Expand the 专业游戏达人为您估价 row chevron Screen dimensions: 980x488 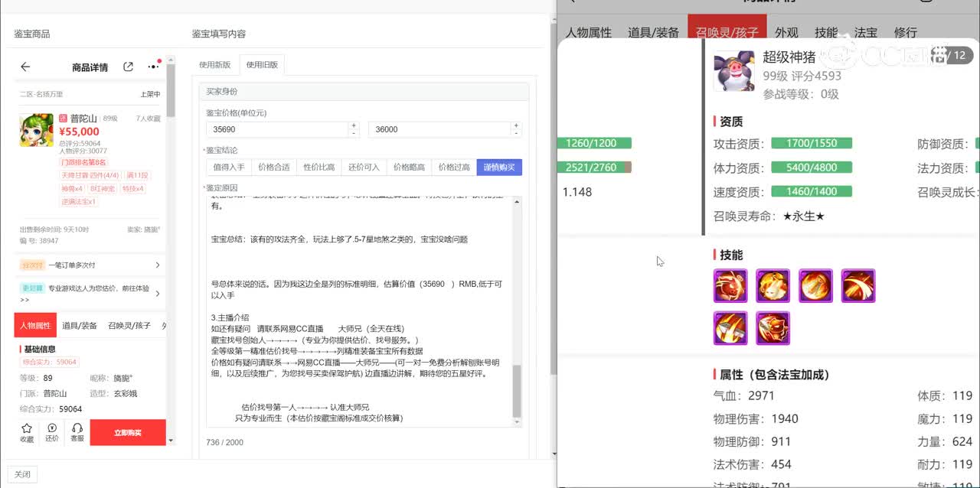point(158,293)
